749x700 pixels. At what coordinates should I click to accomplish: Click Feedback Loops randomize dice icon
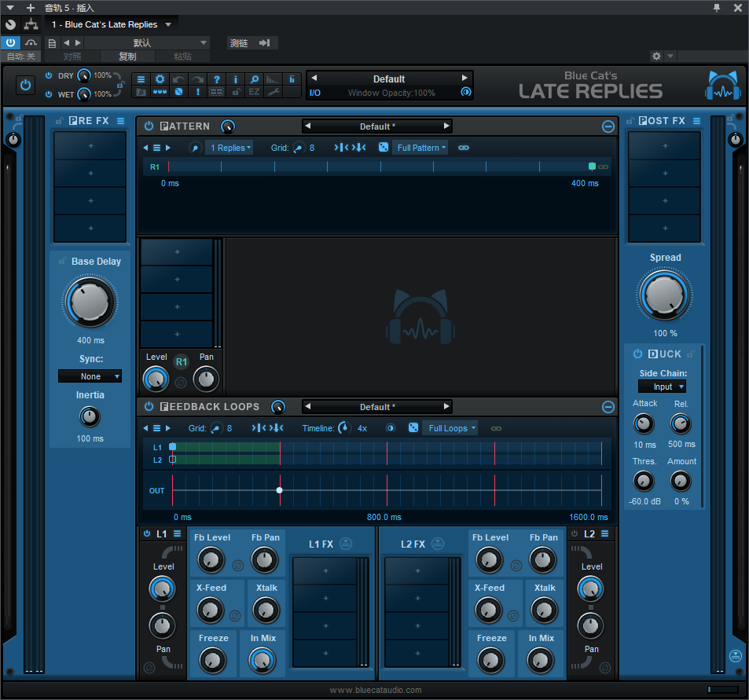(413, 427)
